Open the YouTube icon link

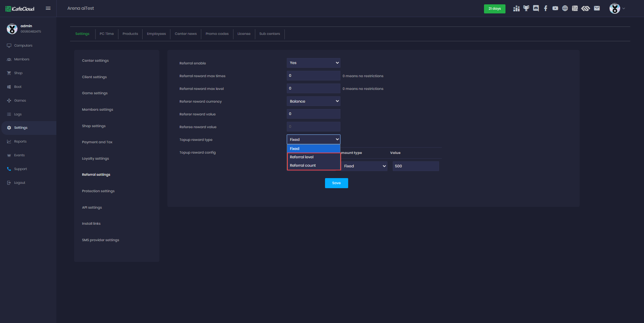click(x=555, y=8)
